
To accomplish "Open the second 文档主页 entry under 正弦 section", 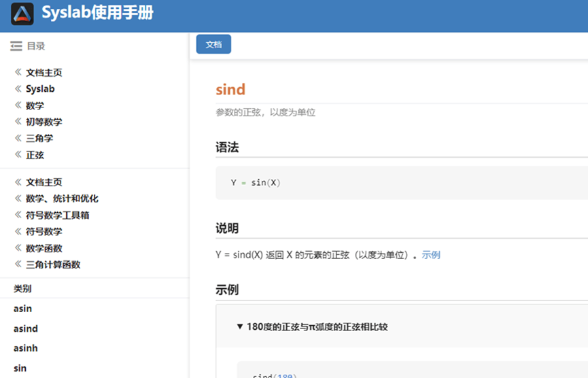I will tap(44, 182).
